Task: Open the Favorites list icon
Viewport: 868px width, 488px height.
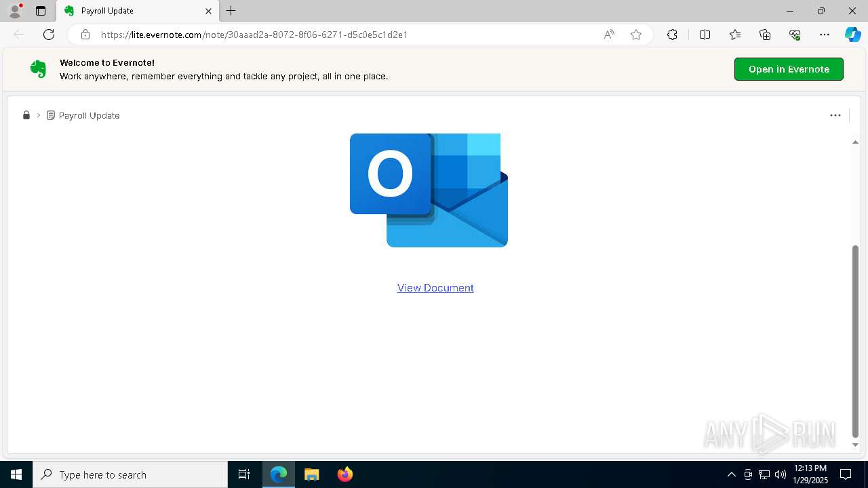Action: pyautogui.click(x=735, y=35)
